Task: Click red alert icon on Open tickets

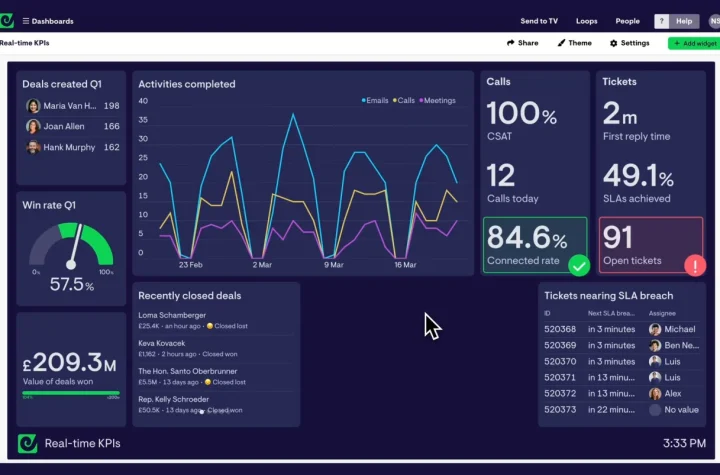Action: [694, 265]
